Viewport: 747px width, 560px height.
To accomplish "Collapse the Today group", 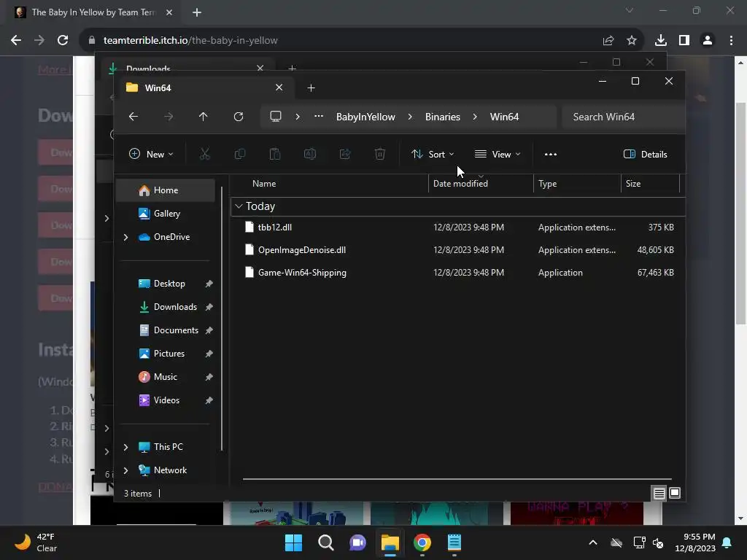I will [x=239, y=206].
